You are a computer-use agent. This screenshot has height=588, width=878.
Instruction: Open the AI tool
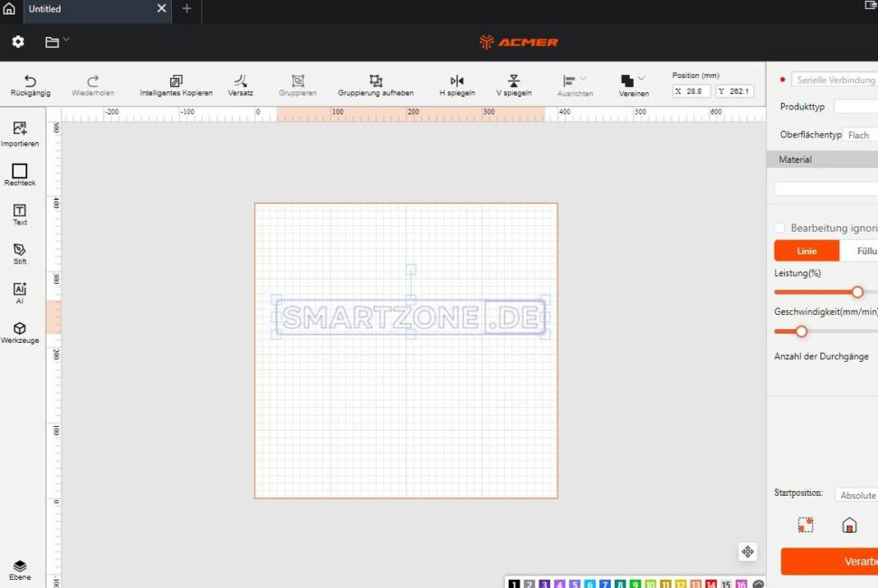click(20, 292)
